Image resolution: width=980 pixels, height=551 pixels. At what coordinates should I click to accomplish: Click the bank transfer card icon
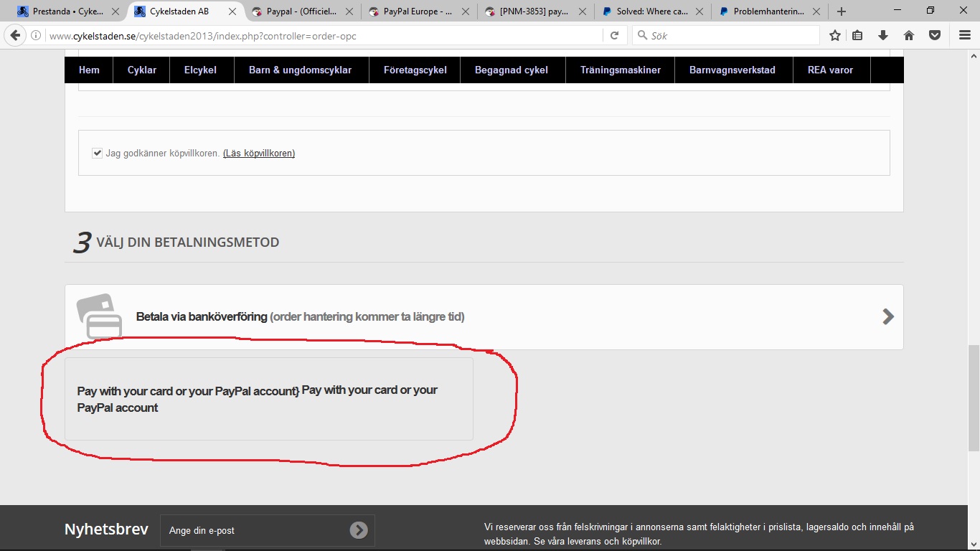click(100, 316)
